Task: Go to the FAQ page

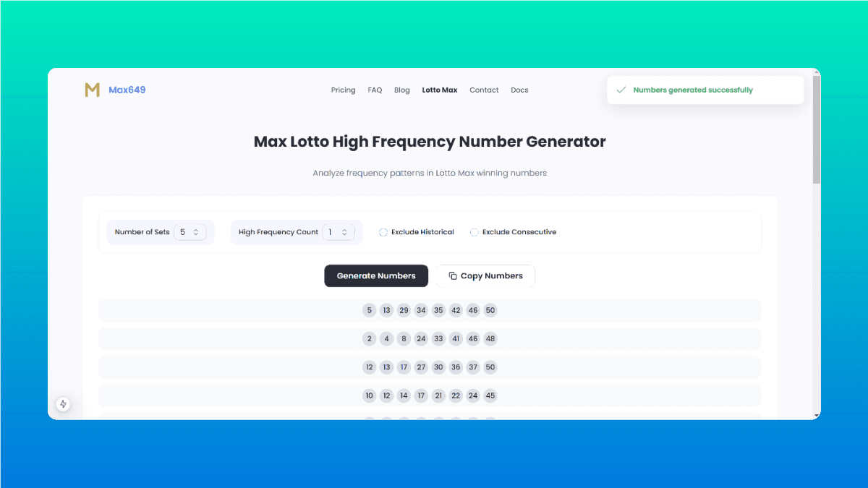Action: point(375,90)
